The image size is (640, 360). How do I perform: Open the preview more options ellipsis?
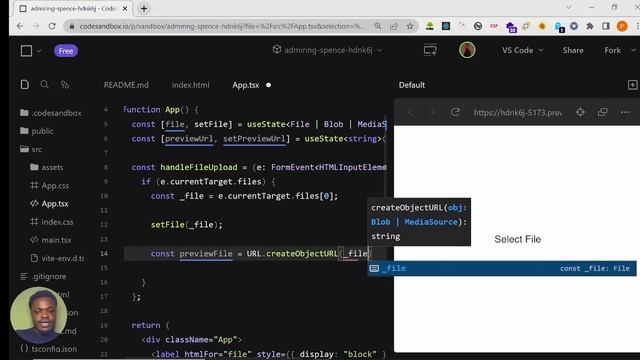point(625,112)
